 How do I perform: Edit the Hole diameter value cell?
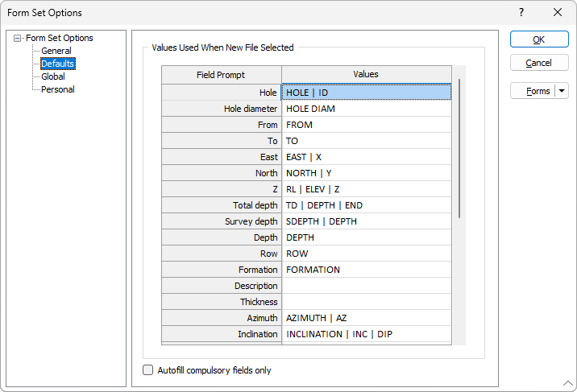(366, 109)
